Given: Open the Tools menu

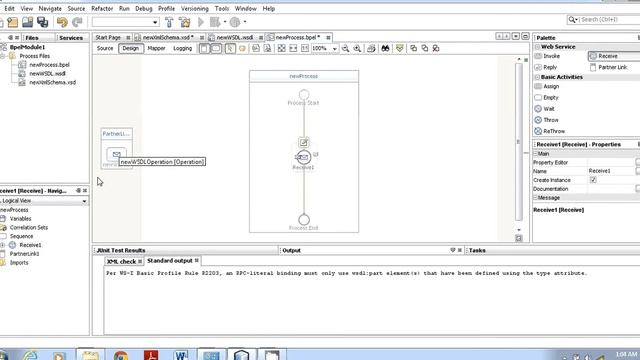Looking at the screenshot, I should pos(222,9).
